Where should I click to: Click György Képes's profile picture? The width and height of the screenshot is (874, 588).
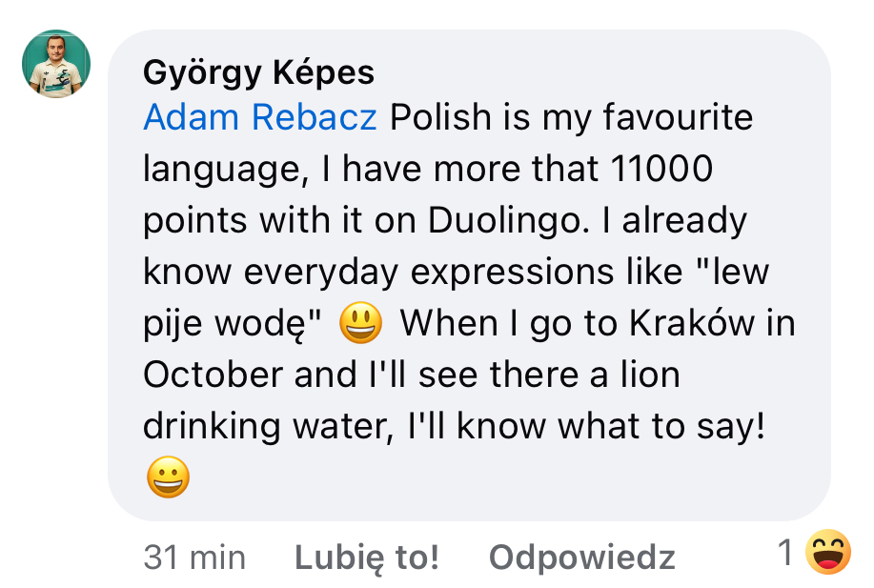pyautogui.click(x=56, y=64)
